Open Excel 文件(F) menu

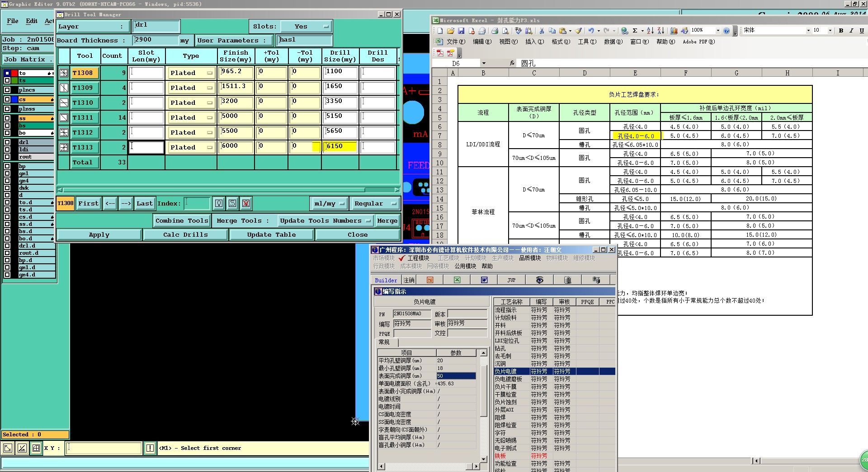tap(456, 42)
